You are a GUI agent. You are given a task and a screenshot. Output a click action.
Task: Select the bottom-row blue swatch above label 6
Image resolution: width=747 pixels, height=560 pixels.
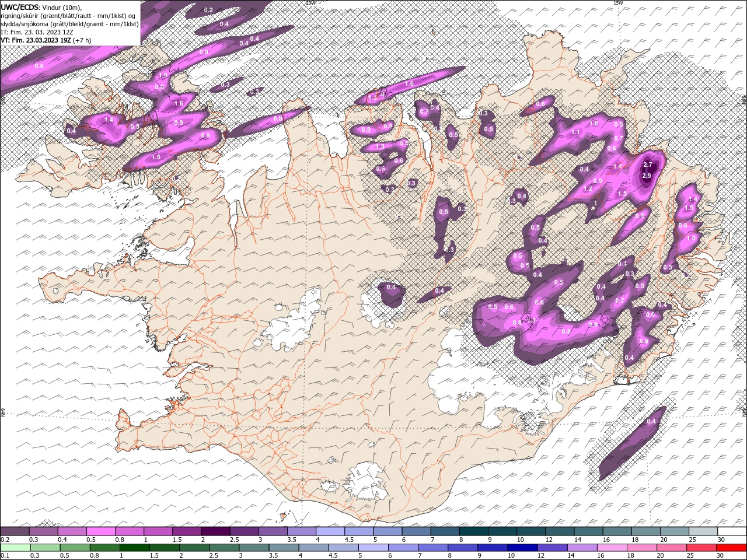[403, 548]
